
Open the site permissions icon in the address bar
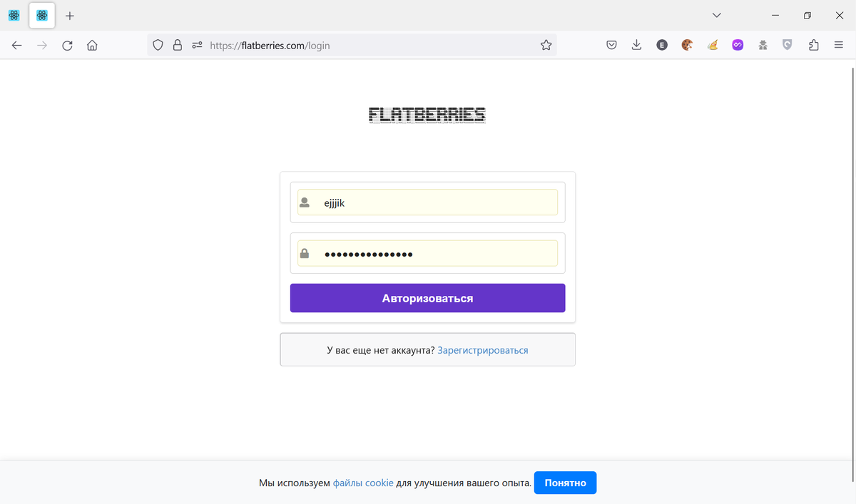click(x=198, y=46)
